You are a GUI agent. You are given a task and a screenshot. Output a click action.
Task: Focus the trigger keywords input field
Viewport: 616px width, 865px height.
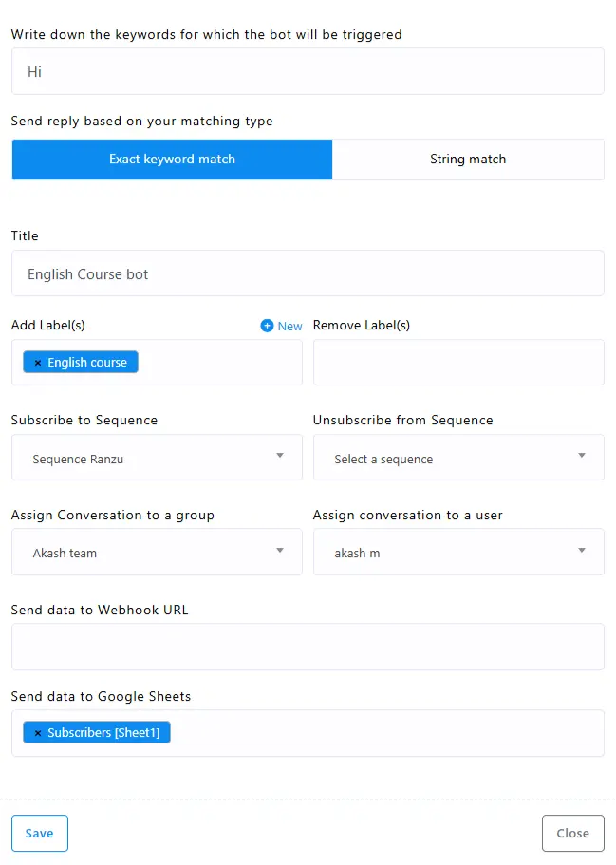coord(308,72)
